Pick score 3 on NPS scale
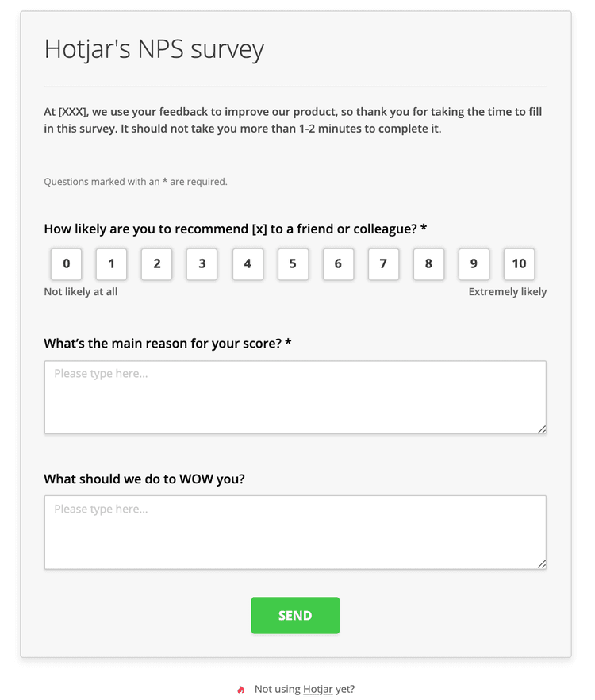Image resolution: width=595 pixels, height=700 pixels. (x=202, y=263)
